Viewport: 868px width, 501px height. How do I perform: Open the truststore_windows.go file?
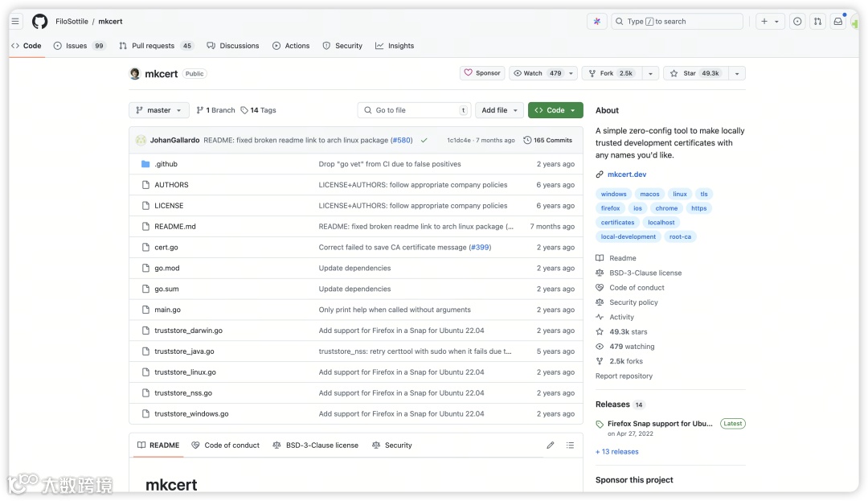point(191,414)
